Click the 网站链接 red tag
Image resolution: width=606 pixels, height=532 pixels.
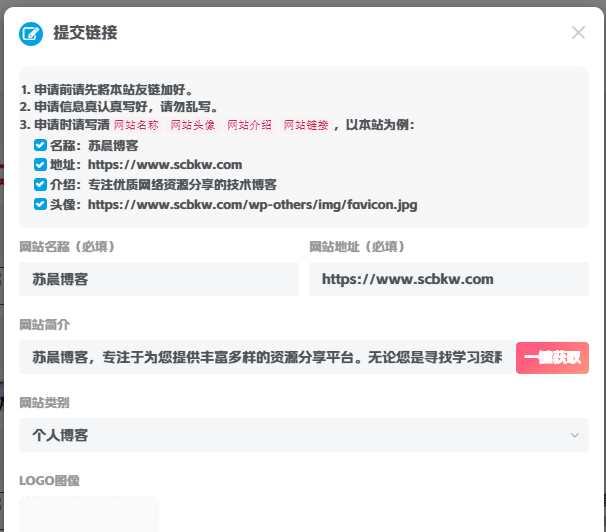click(306, 125)
